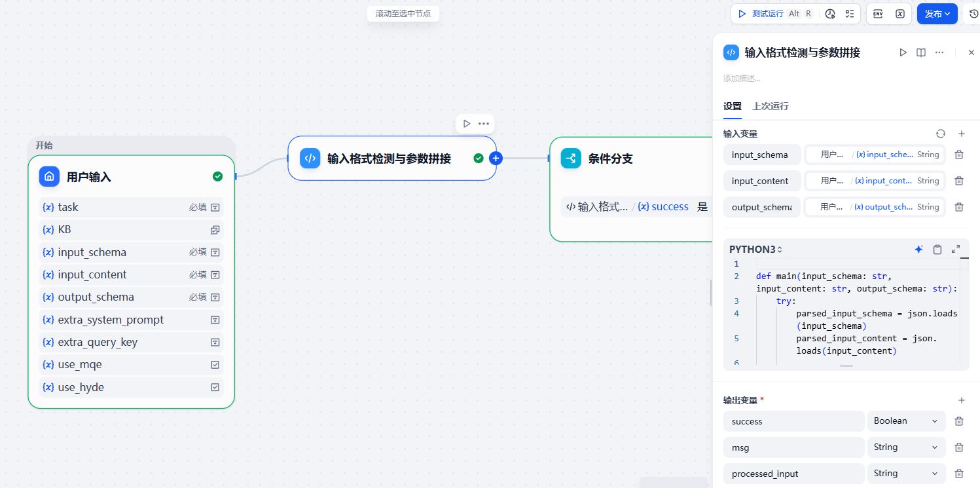The image size is (980, 488).
Task: Open the msg variable String type dropdown
Action: pyautogui.click(x=906, y=447)
